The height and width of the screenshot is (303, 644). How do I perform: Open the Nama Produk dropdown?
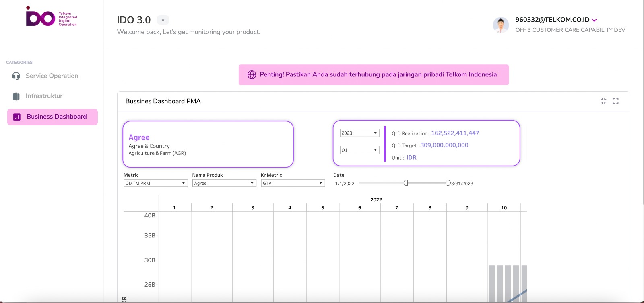click(224, 183)
